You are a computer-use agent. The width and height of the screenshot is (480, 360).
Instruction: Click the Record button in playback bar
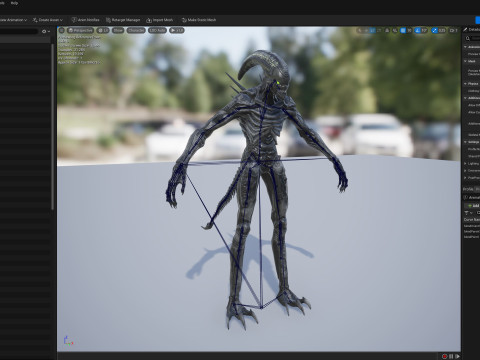tap(444, 356)
